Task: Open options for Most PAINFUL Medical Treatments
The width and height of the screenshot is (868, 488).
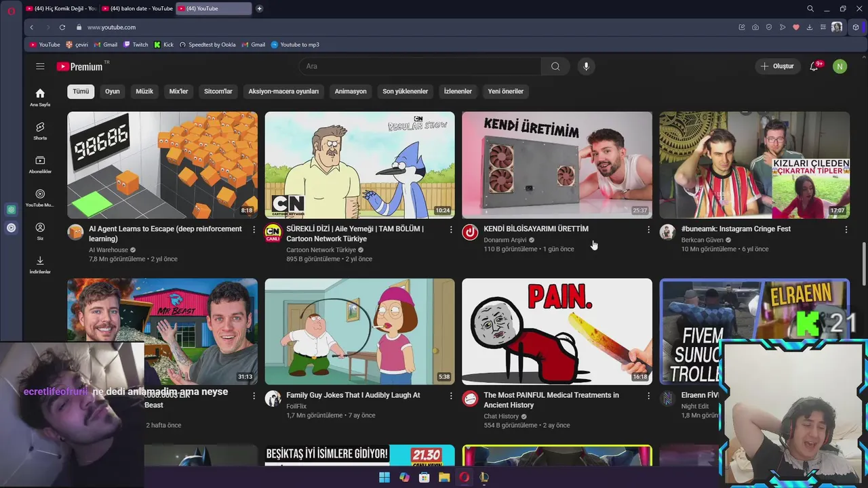Action: pyautogui.click(x=648, y=396)
